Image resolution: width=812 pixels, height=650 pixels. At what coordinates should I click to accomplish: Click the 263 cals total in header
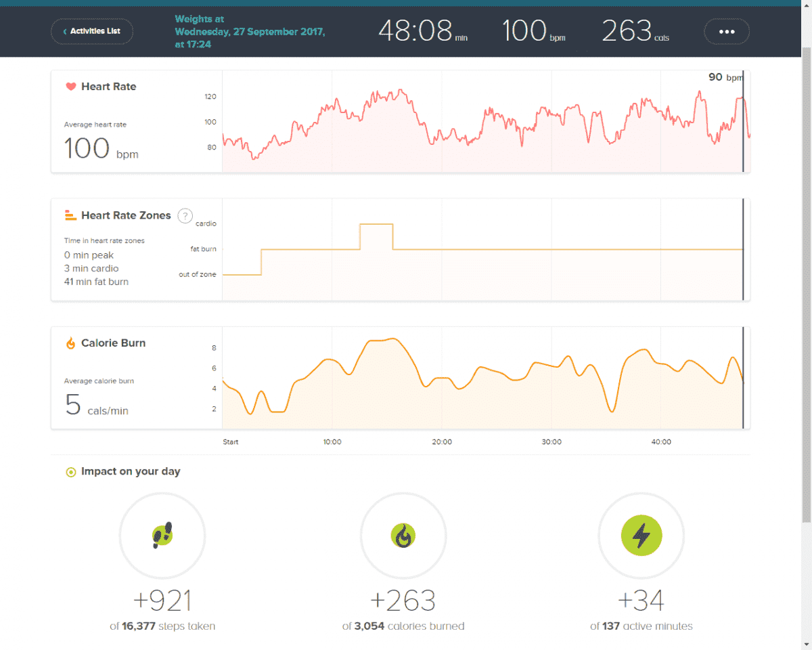[635, 31]
